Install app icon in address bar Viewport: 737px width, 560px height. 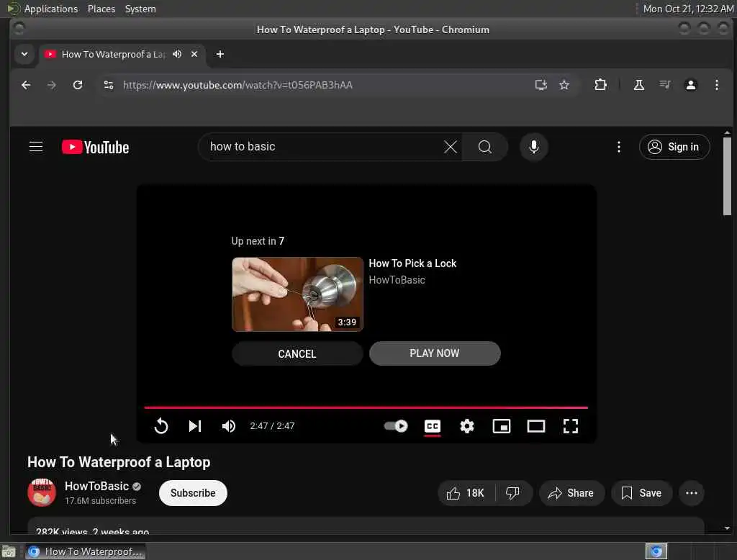[x=541, y=85]
